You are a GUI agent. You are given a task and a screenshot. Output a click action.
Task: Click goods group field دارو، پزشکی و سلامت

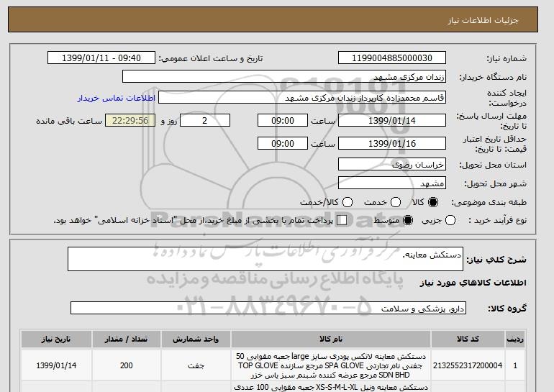(x=268, y=309)
